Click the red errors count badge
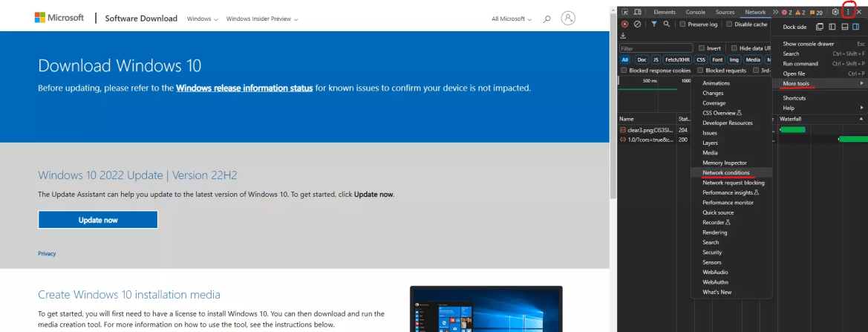Screen dimensions: 868x332 coord(786,12)
